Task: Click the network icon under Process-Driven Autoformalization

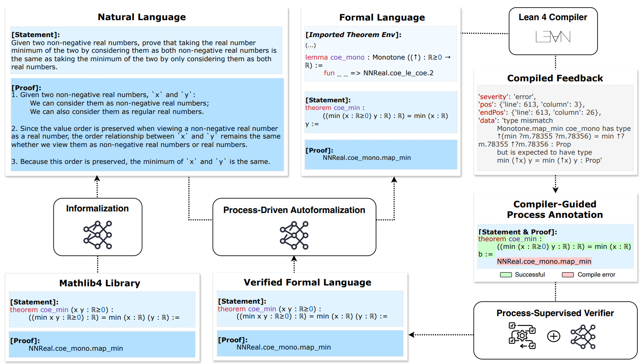Action: [294, 235]
